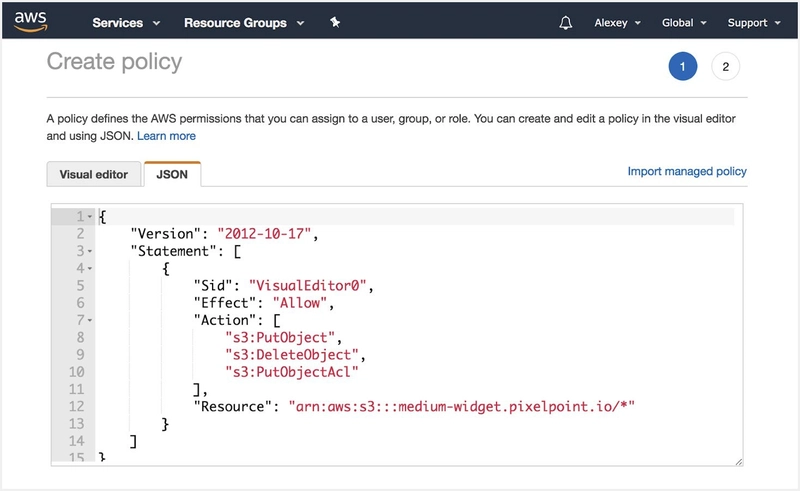The width and height of the screenshot is (800, 491).
Task: Collapse the fold arrow on line 4
Action: pos(90,268)
